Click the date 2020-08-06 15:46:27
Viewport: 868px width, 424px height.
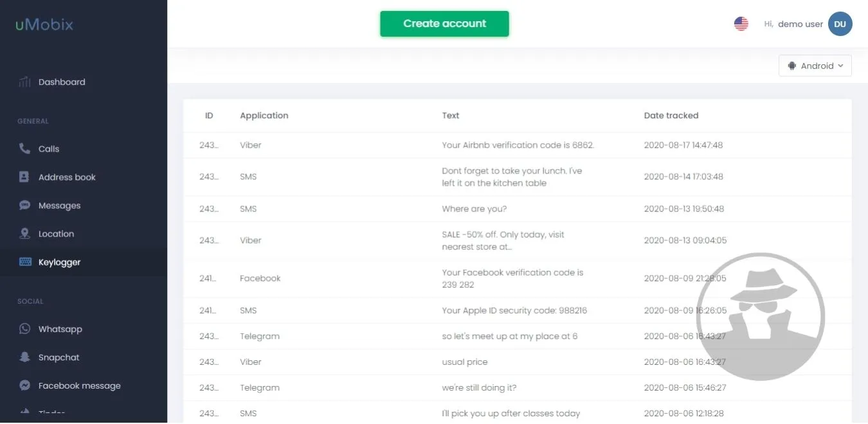pyautogui.click(x=685, y=387)
